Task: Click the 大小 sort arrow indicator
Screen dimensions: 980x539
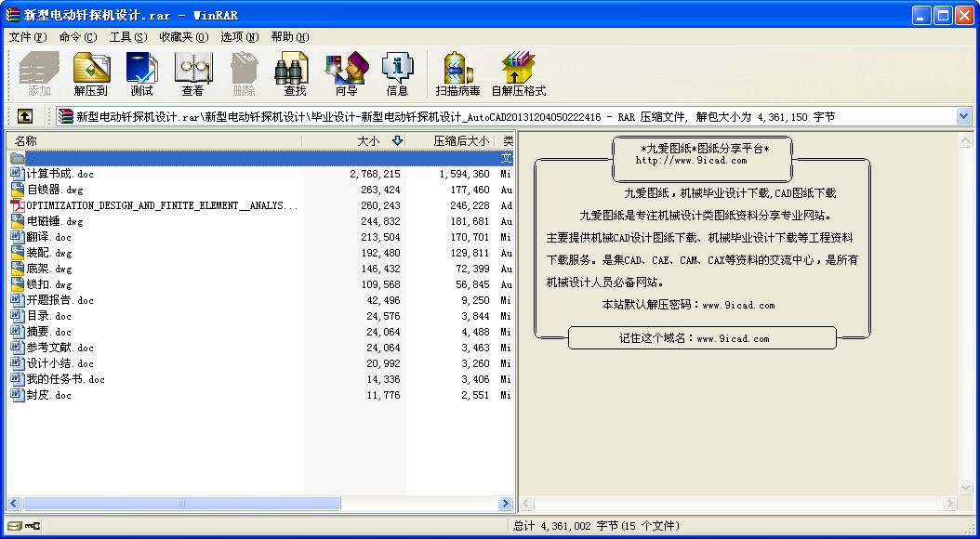Action: click(x=397, y=141)
